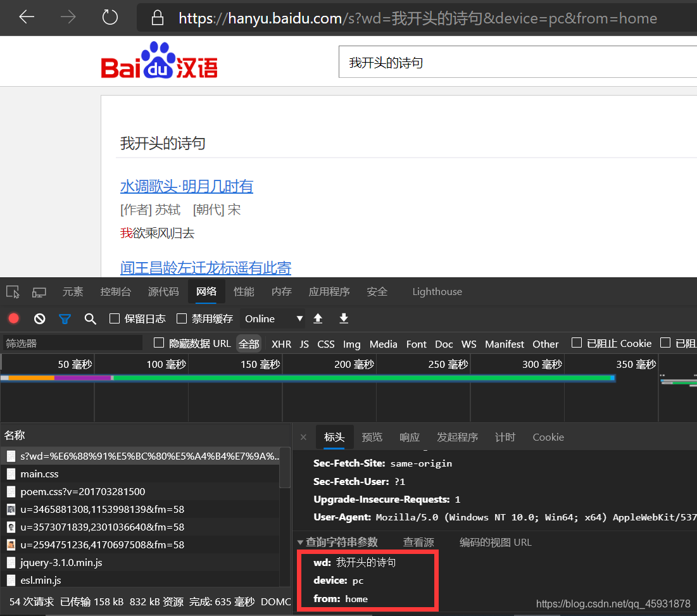Click the Baidu Hanyu search box
Viewport: 697px width, 616px height.
(518, 62)
